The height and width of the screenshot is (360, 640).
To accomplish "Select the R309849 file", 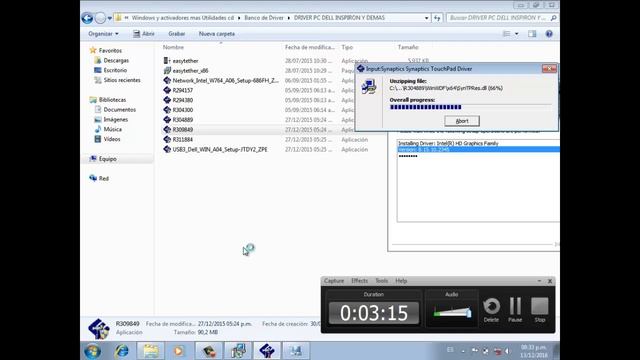I will tap(178, 129).
